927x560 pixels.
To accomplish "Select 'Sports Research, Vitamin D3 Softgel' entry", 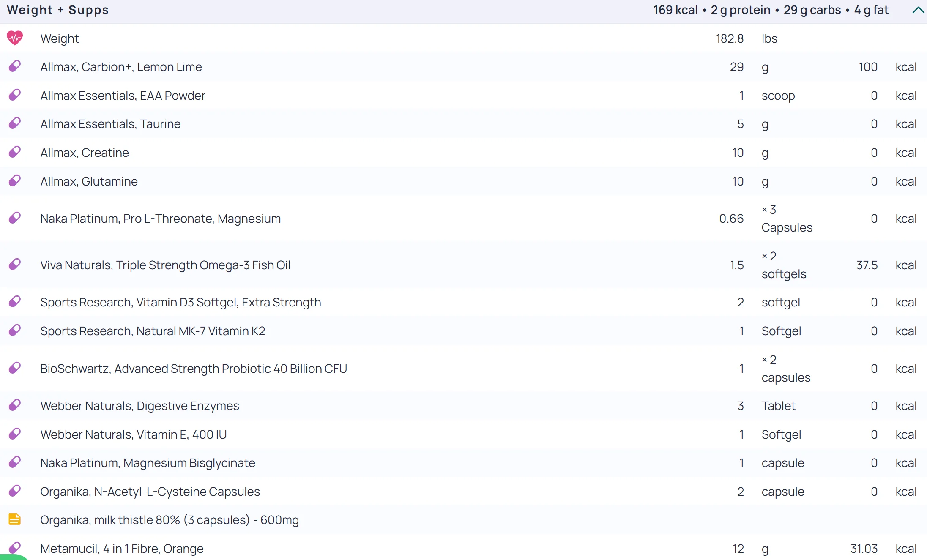I will click(x=181, y=302).
